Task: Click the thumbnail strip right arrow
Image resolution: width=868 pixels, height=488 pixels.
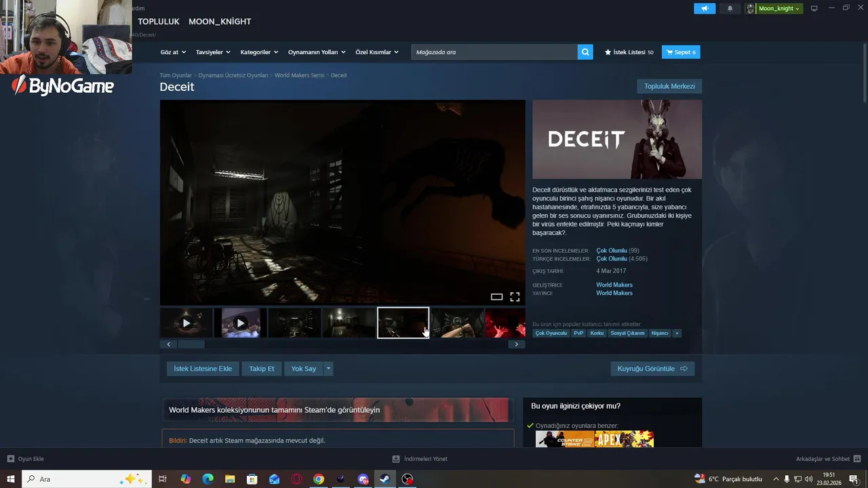Action: 517,344
